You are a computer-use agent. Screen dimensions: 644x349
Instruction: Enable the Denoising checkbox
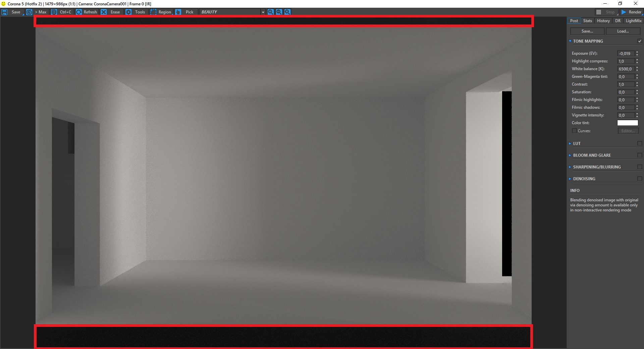point(640,179)
